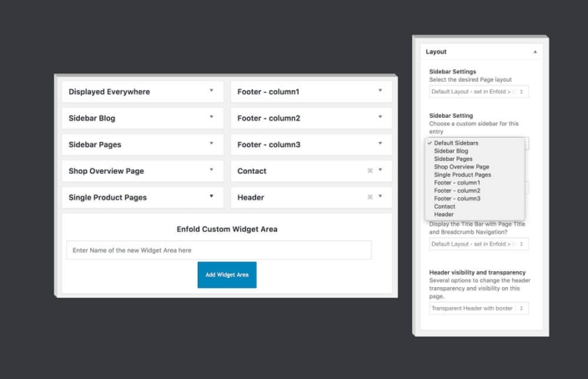Expand the Sidebar Pages widget area

211,144
